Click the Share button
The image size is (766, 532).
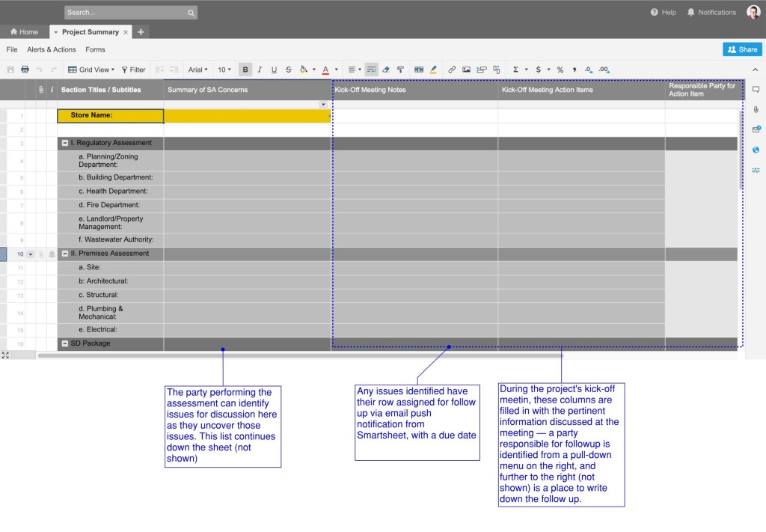pyautogui.click(x=742, y=49)
